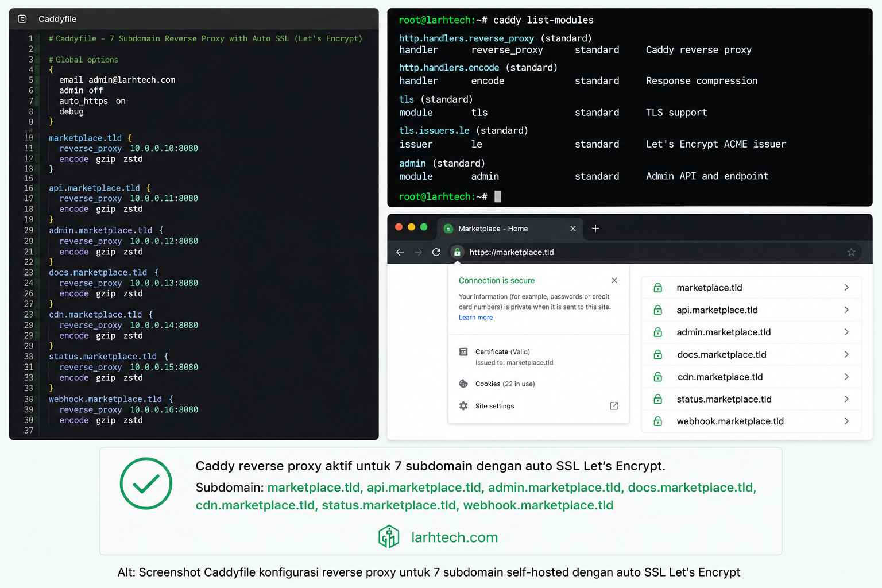882x588 pixels.
Task: Click 'Issued to: marketplace.tld' text
Action: pyautogui.click(x=514, y=363)
